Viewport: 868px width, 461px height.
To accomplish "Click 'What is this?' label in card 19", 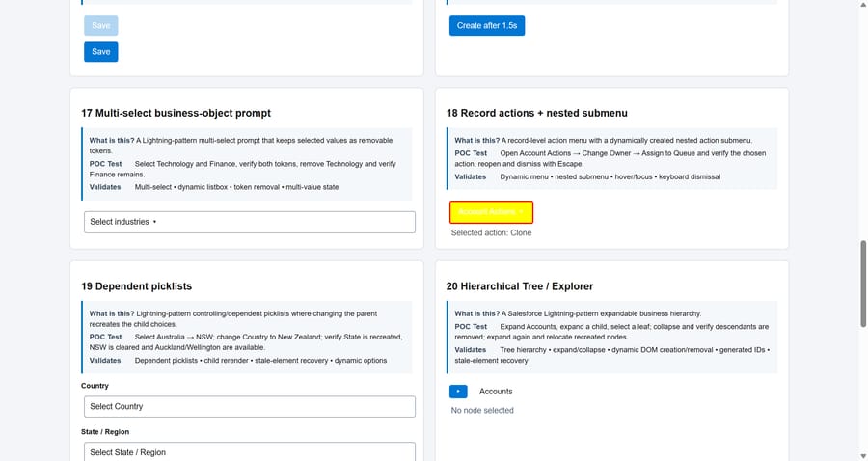I will coord(112,313).
